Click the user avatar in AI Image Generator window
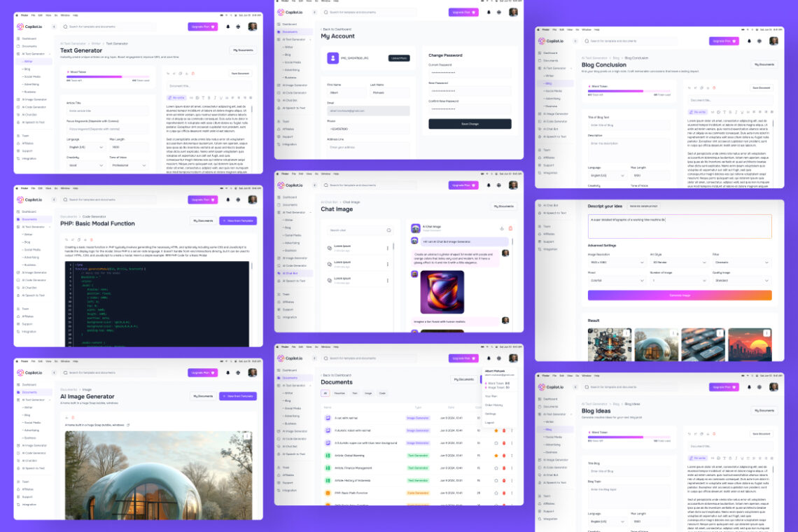 click(x=253, y=372)
